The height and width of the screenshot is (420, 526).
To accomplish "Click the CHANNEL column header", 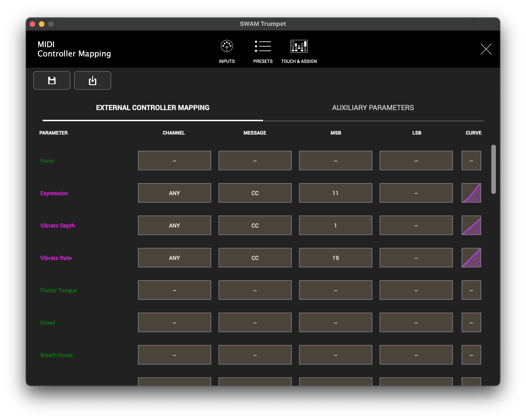I will [174, 133].
